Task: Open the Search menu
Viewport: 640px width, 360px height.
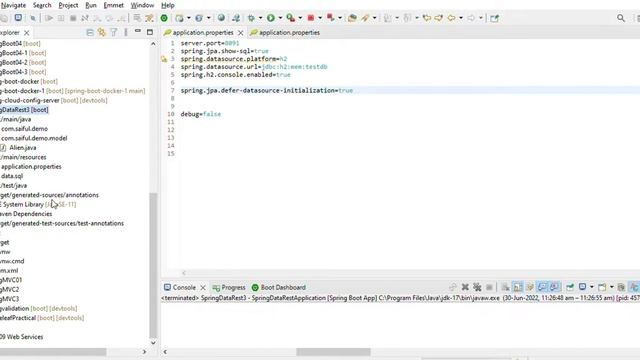Action: point(42,5)
